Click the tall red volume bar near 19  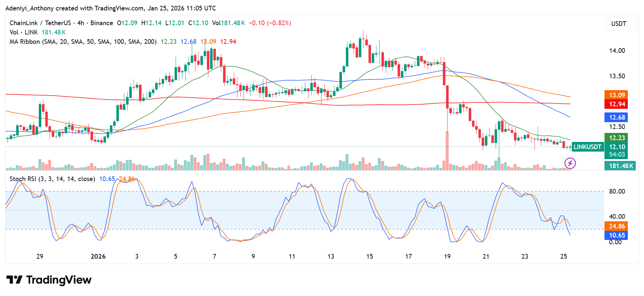447,151
